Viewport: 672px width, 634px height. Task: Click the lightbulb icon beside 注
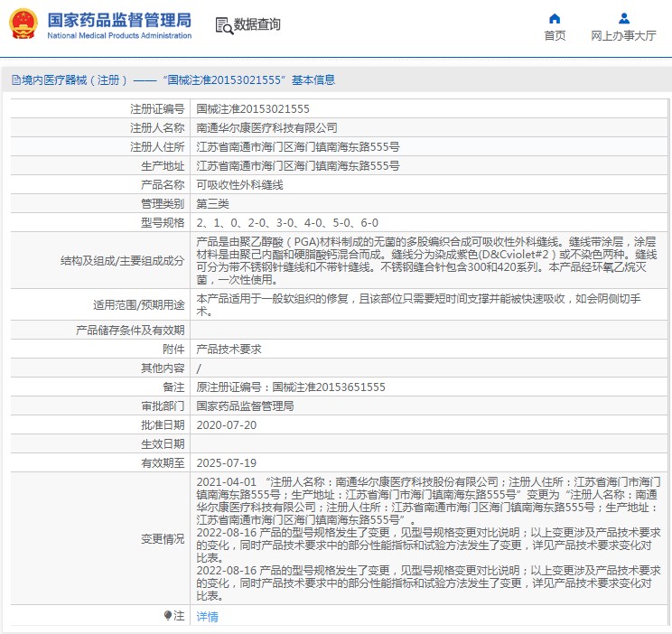tap(168, 616)
